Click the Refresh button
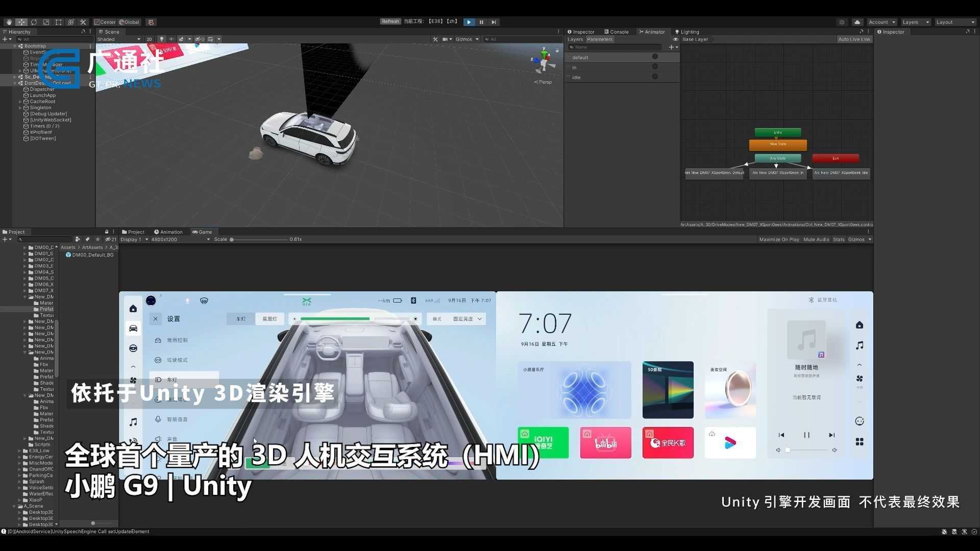 [x=390, y=21]
